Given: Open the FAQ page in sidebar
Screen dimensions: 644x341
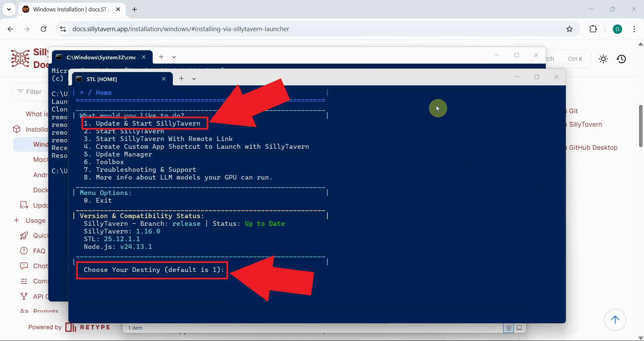Looking at the screenshot, I should (39, 251).
